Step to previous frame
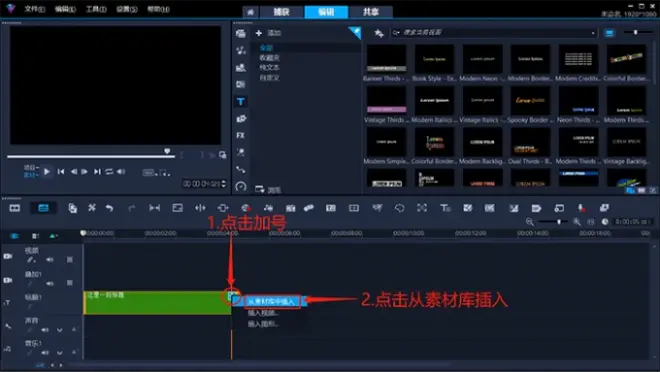 [74, 172]
